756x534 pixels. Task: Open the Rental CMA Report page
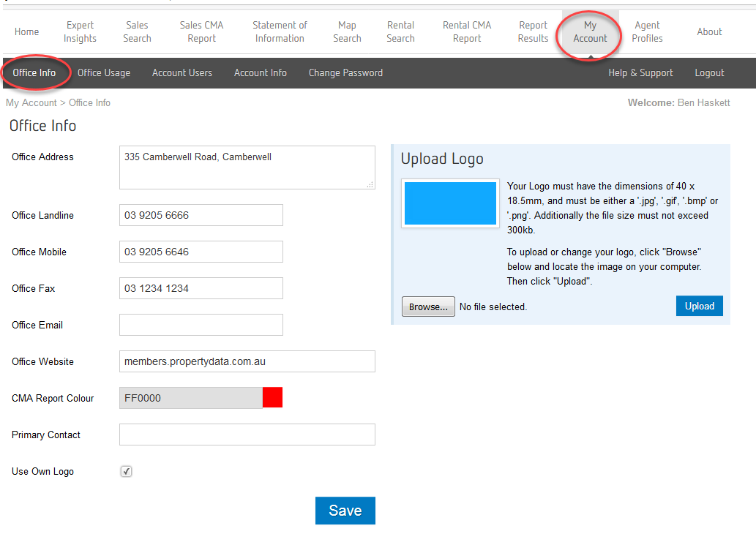point(467,31)
